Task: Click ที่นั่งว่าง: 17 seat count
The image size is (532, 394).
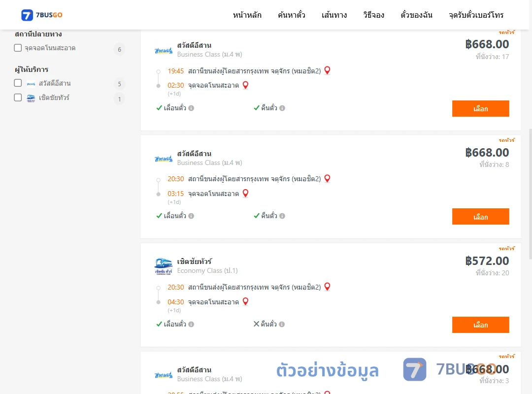Action: 492,57
